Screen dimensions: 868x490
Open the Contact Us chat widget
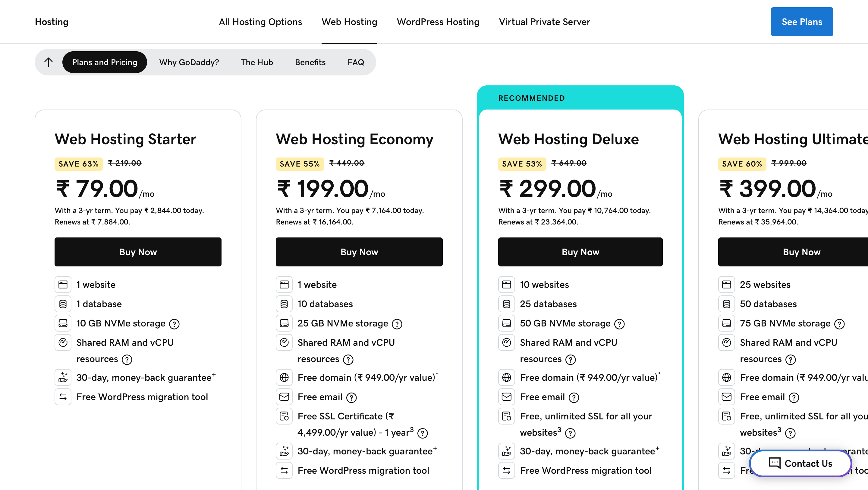click(800, 463)
